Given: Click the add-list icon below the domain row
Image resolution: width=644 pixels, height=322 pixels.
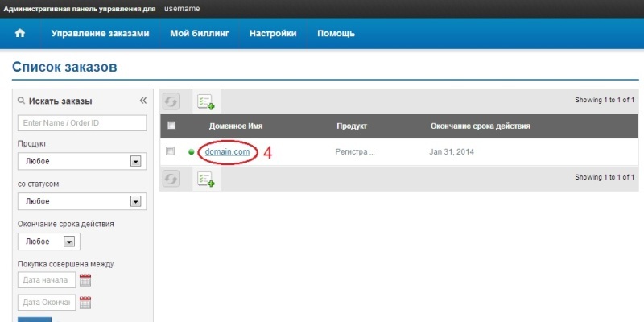Looking at the screenshot, I should 206,179.
